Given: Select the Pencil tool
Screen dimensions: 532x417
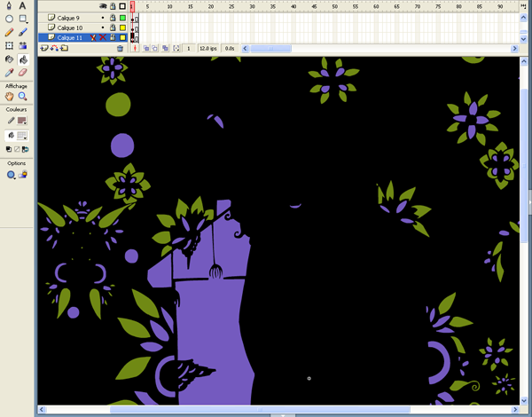Looking at the screenshot, I should point(10,32).
